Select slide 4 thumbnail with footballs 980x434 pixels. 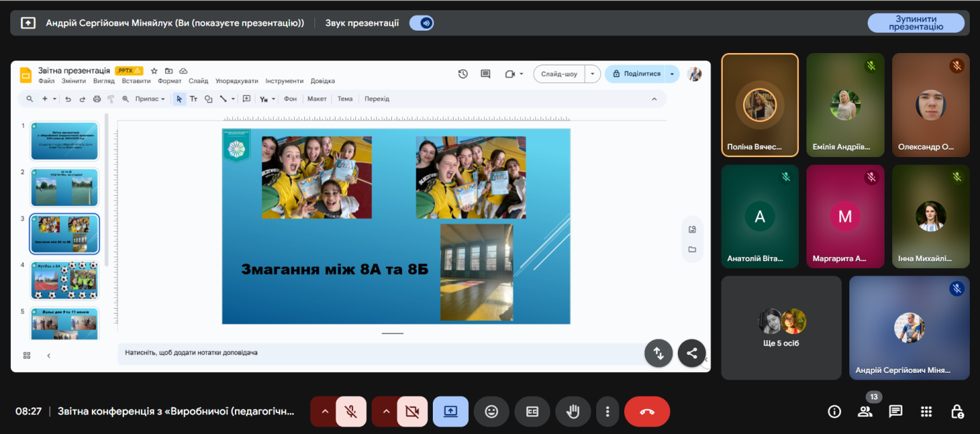coord(65,280)
